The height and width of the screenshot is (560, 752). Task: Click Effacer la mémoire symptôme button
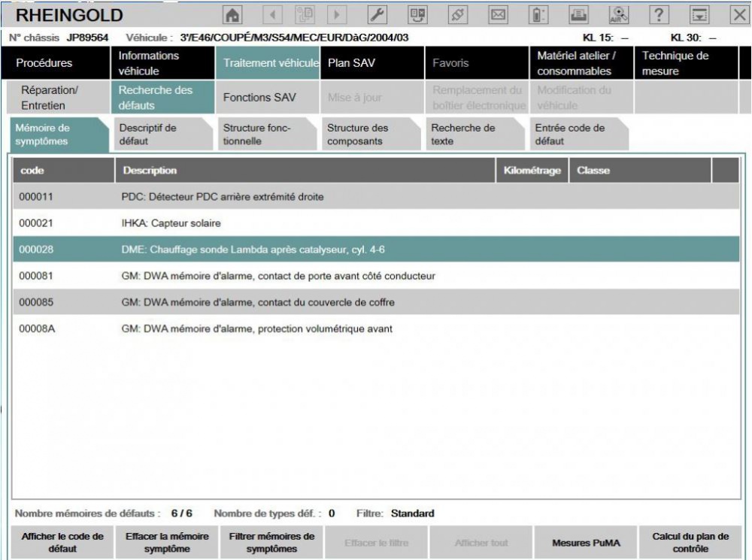pos(167,542)
